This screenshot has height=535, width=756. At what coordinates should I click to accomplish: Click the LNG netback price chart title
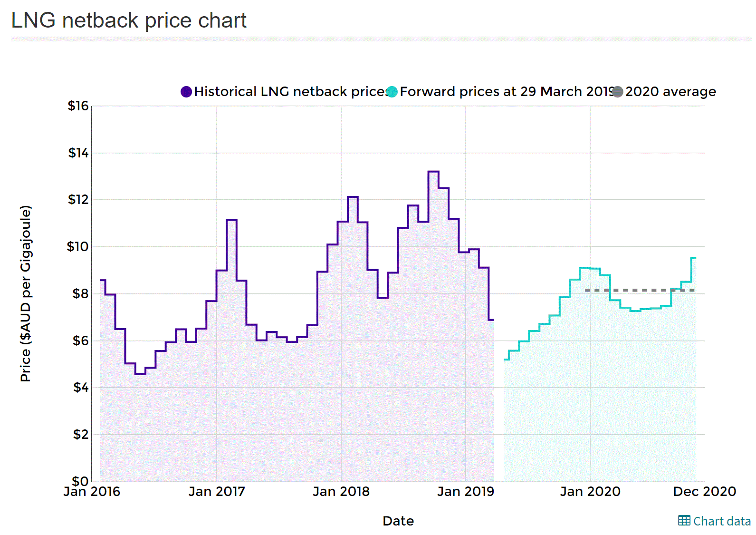(x=129, y=20)
